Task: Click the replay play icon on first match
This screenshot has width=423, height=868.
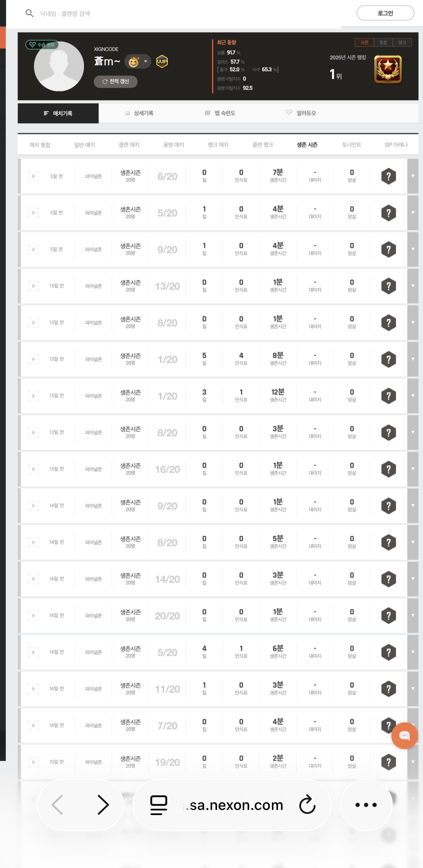Action: 33,176
